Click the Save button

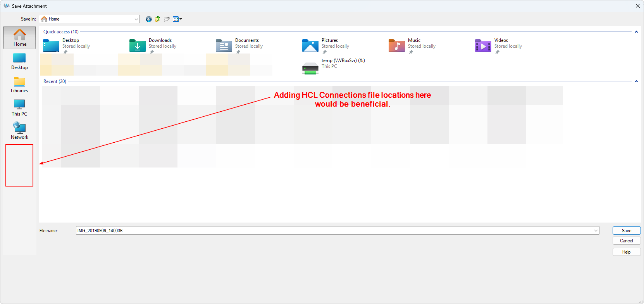pyautogui.click(x=626, y=231)
